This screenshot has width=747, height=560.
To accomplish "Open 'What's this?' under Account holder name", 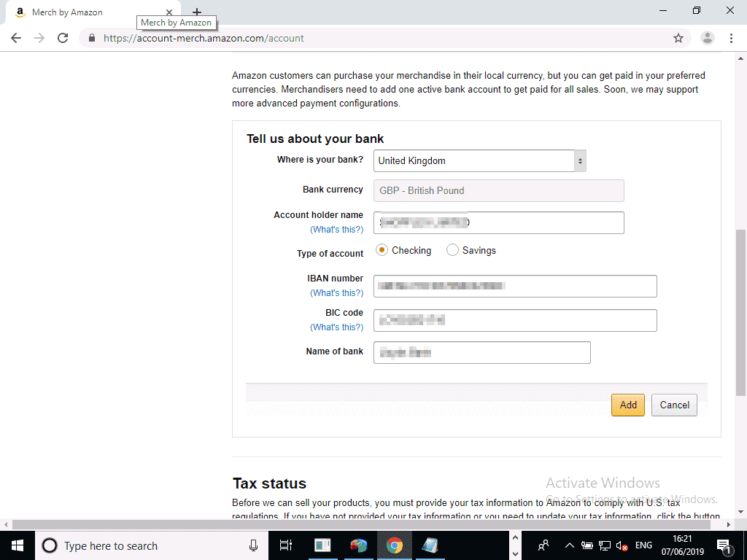I will tap(337, 230).
